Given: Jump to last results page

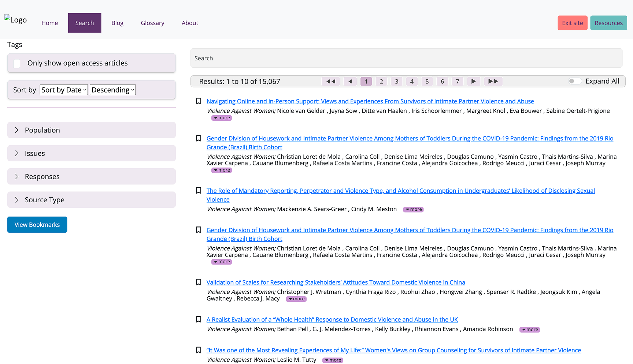Looking at the screenshot, I should click(x=493, y=81).
